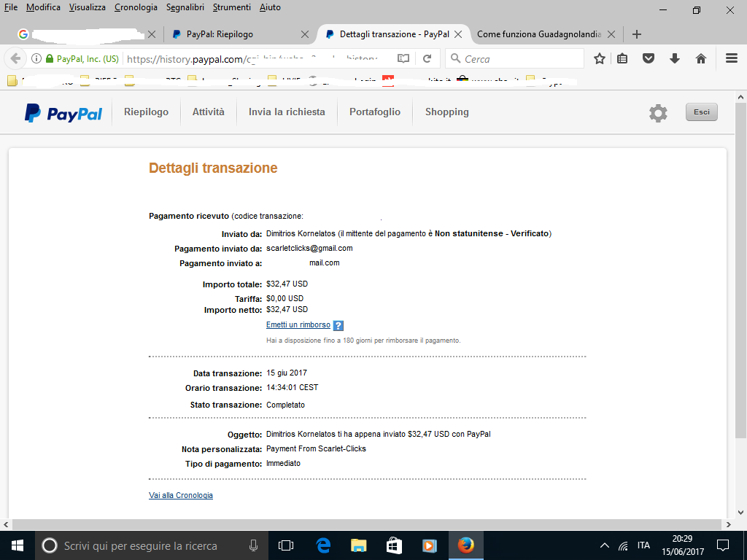Open Microsoft Store from taskbar
The height and width of the screenshot is (560, 747).
[x=394, y=545]
